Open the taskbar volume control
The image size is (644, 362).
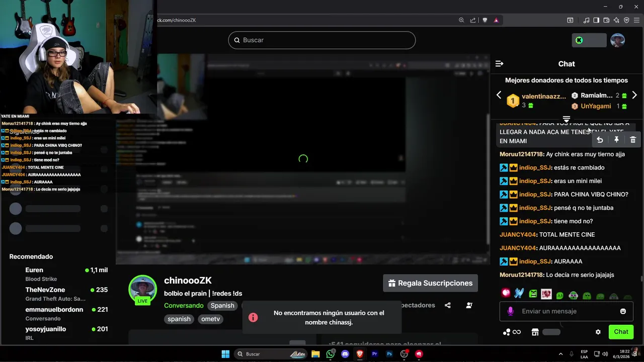[x=605, y=354]
